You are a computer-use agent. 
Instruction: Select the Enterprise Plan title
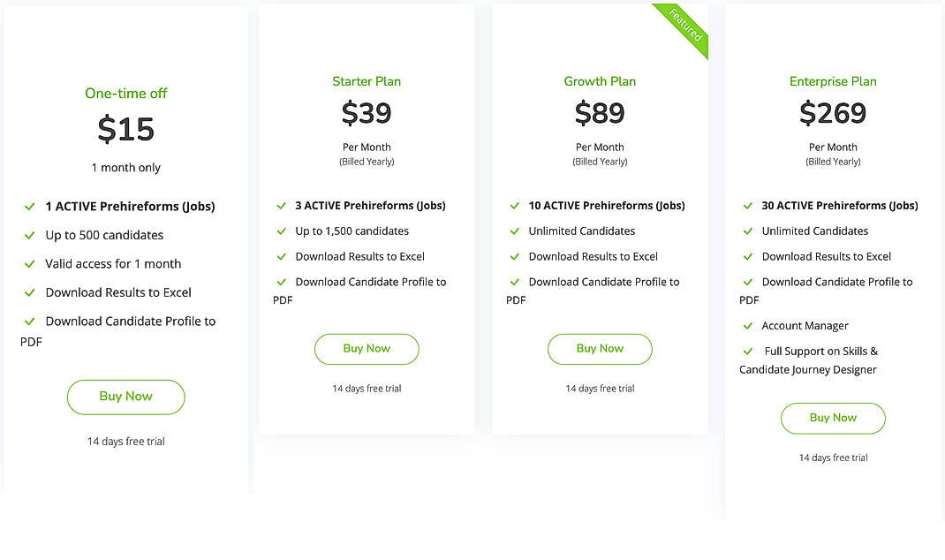click(833, 80)
